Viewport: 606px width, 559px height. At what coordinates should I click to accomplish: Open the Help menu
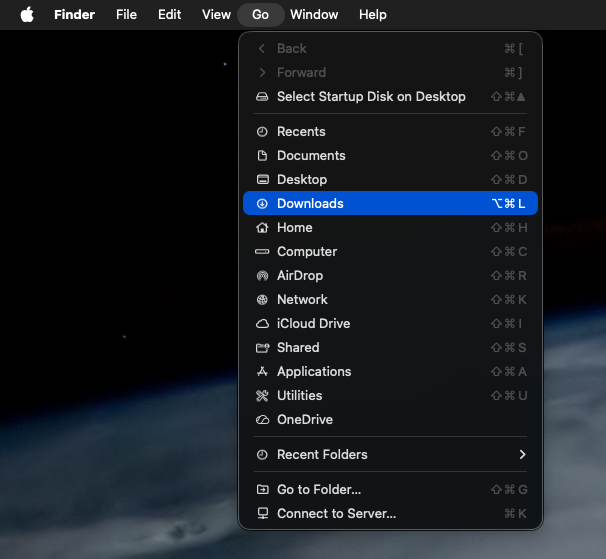tap(373, 15)
